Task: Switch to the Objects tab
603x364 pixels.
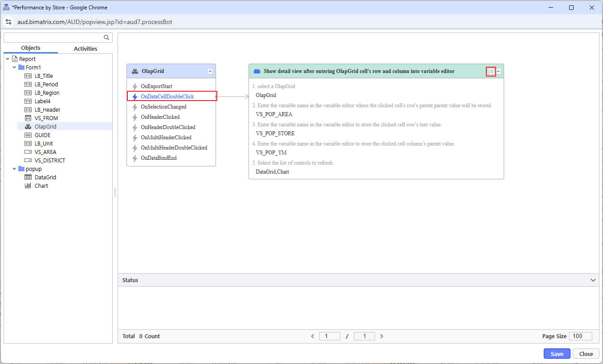Action: point(31,48)
